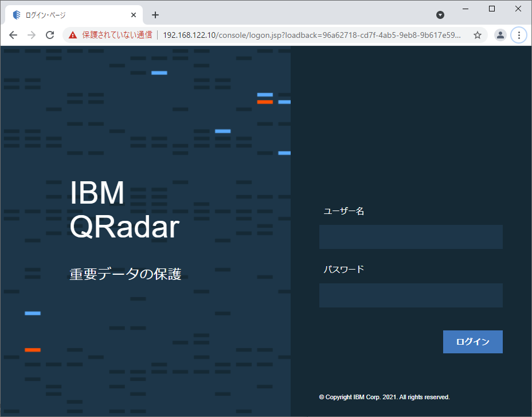Click the browser back arrow
Image resolution: width=532 pixels, height=417 pixels.
tap(13, 35)
